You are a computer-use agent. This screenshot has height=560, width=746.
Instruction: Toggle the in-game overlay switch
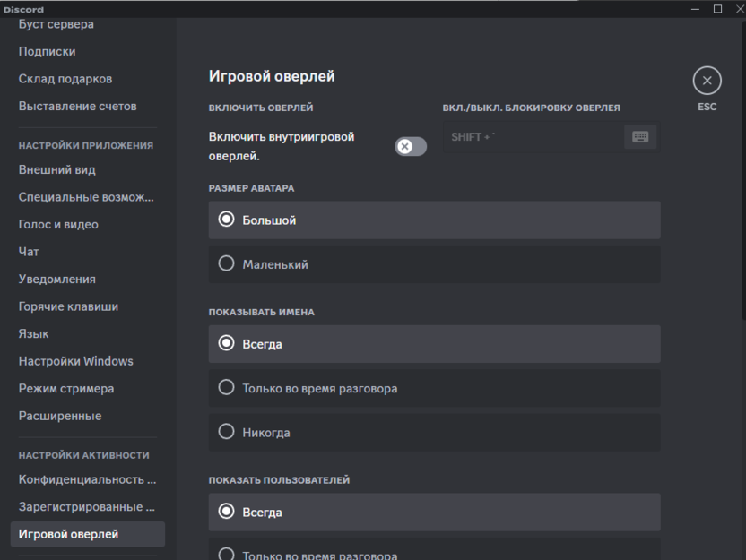coord(411,146)
